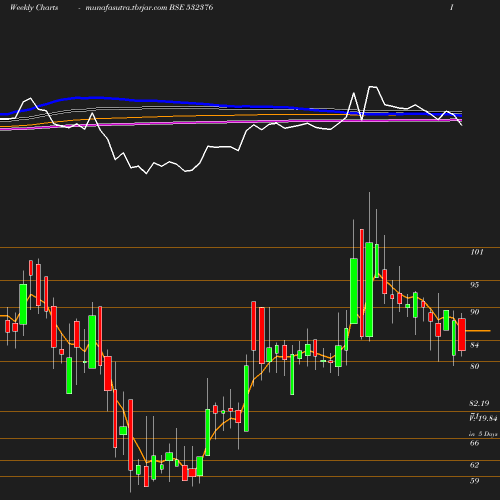Select the 84 price level label
Viewport: 500px width, 500px height.
(x=475, y=345)
